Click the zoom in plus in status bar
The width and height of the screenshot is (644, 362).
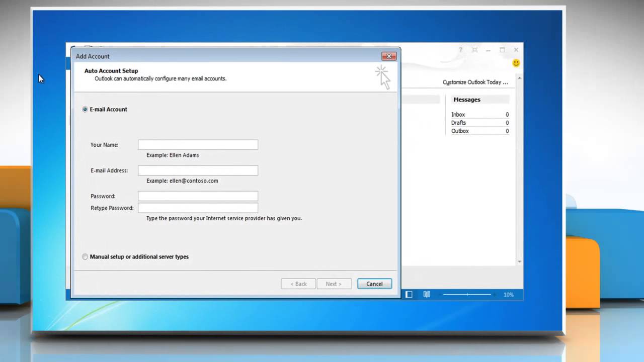[x=494, y=294]
